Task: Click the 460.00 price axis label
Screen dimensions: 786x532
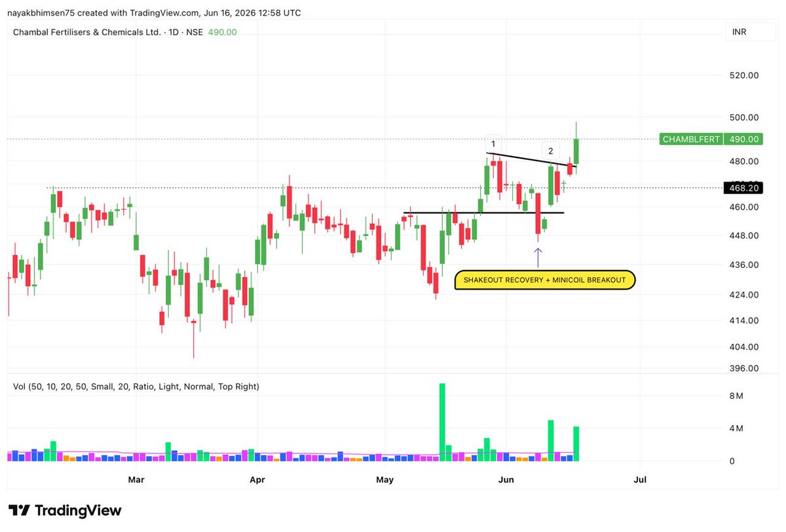Action: click(x=743, y=207)
